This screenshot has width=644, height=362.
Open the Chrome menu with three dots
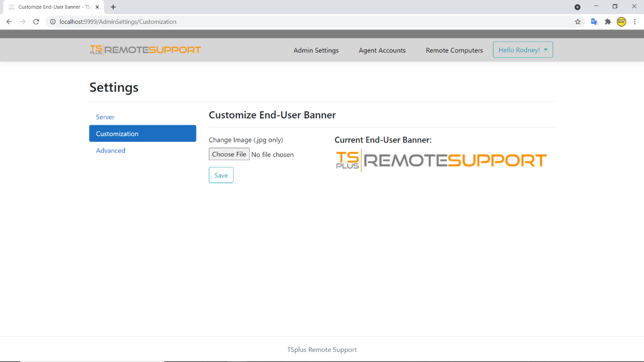pyautogui.click(x=635, y=22)
